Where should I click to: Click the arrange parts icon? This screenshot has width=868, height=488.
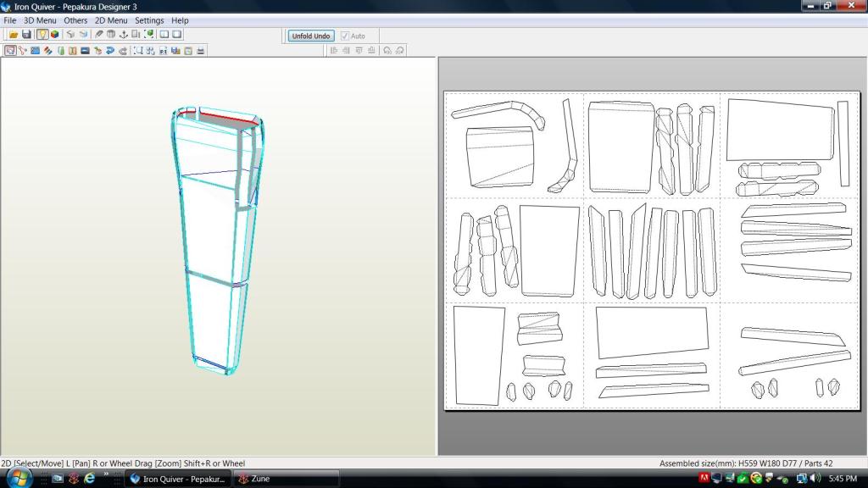[x=150, y=50]
